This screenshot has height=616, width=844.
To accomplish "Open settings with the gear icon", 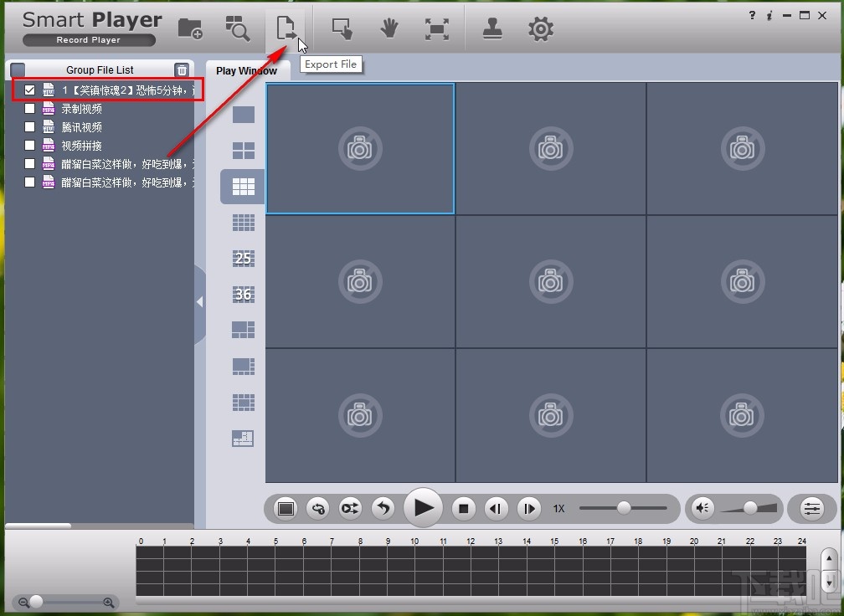I will (x=540, y=29).
